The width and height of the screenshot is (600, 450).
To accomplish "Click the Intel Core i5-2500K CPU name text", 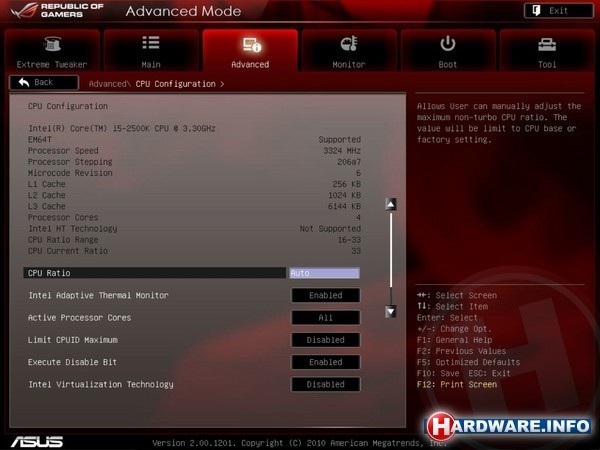I will click(x=122, y=129).
